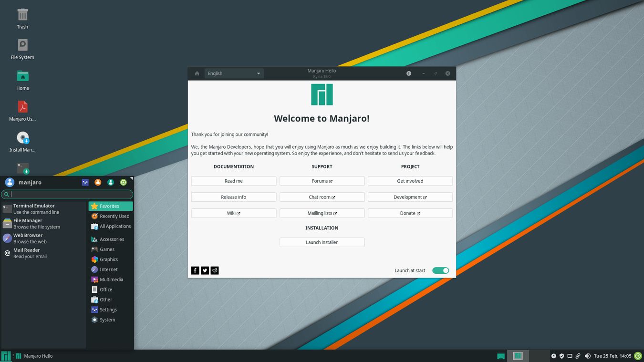Screen dimensions: 644x362
Task: Disable Launch at start toggle
Action: [x=440, y=270]
